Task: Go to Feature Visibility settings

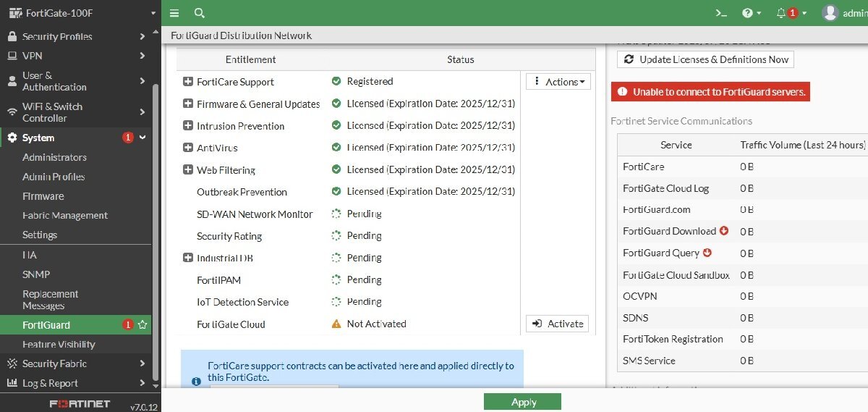Action: pos(59,345)
